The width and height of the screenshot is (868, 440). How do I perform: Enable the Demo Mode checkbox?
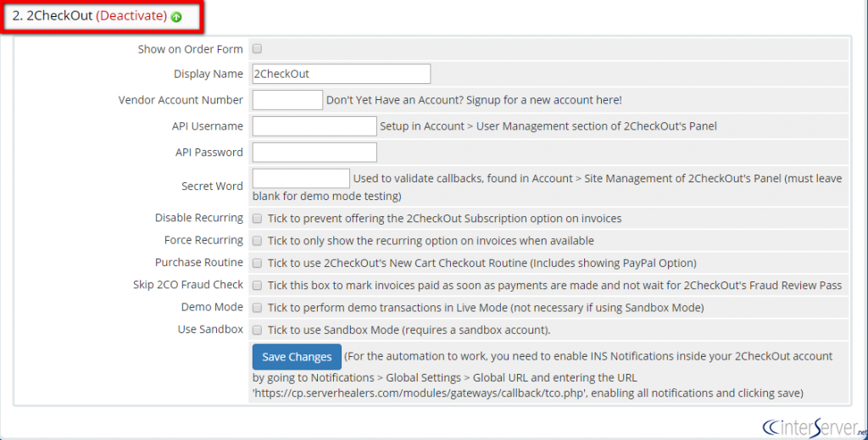coord(258,308)
